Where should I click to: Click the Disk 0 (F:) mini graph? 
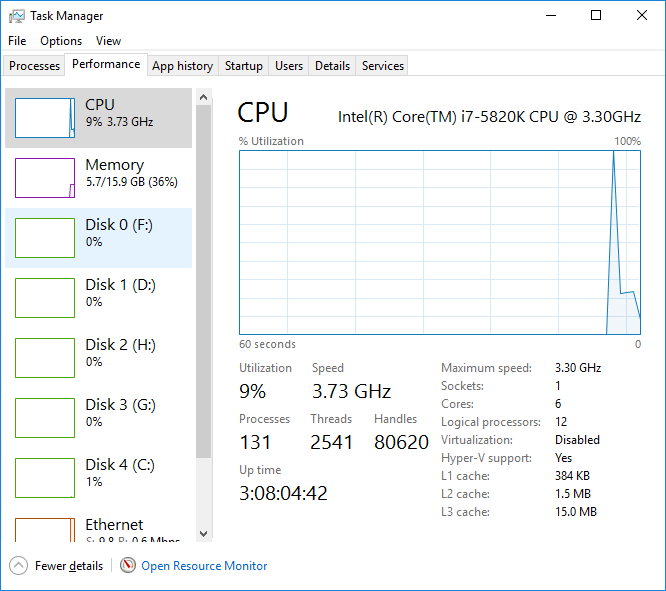45,238
